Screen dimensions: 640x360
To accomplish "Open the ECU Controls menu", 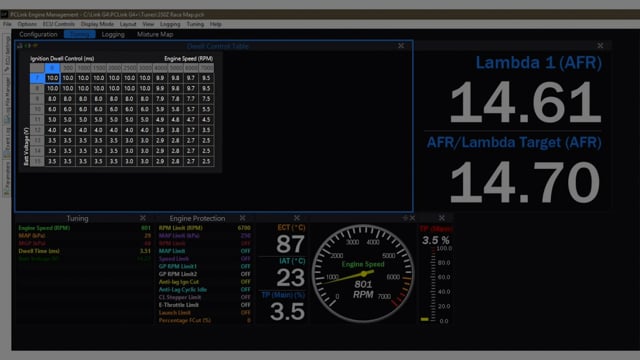I will point(59,24).
